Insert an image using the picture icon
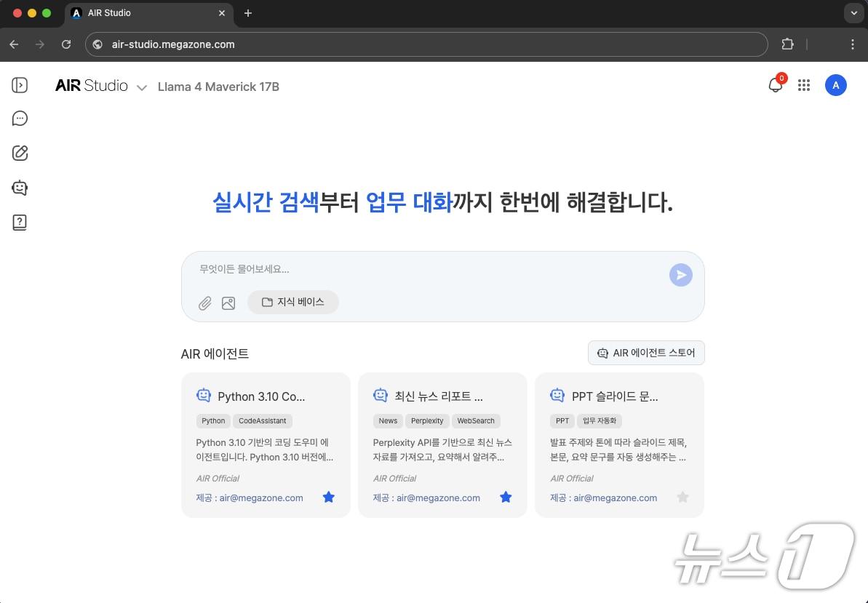This screenshot has height=603, width=868. coord(228,303)
